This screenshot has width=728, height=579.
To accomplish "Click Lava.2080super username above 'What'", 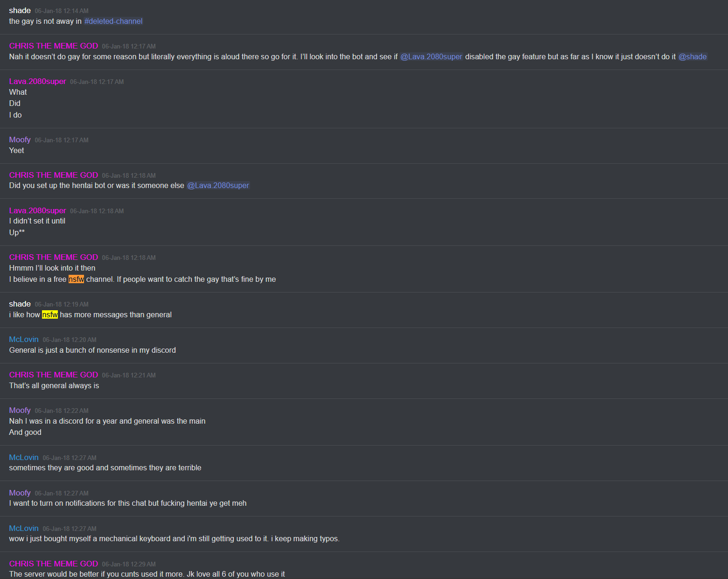I will coord(38,82).
